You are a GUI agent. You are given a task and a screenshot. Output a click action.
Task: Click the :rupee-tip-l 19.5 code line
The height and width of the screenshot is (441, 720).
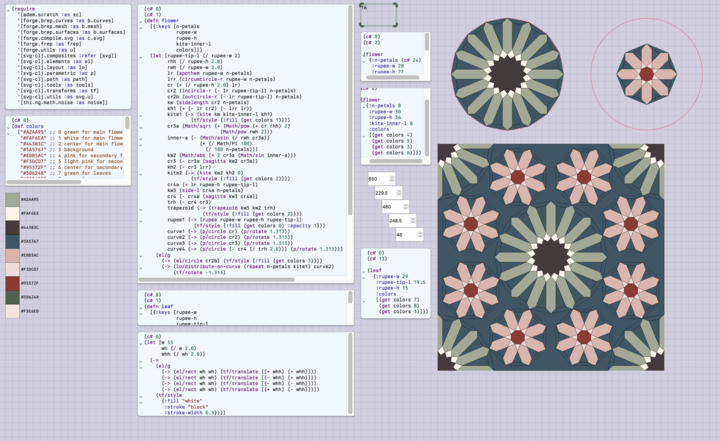[401, 283]
